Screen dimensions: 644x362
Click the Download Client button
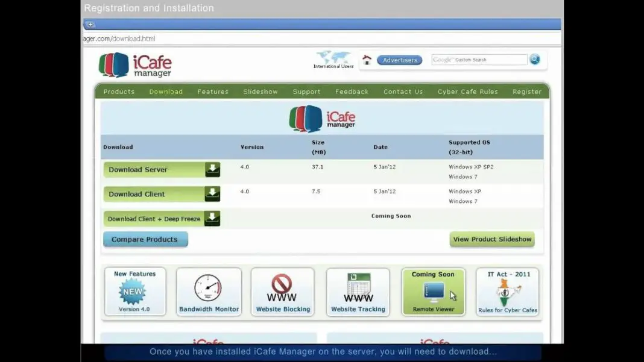coord(162,194)
